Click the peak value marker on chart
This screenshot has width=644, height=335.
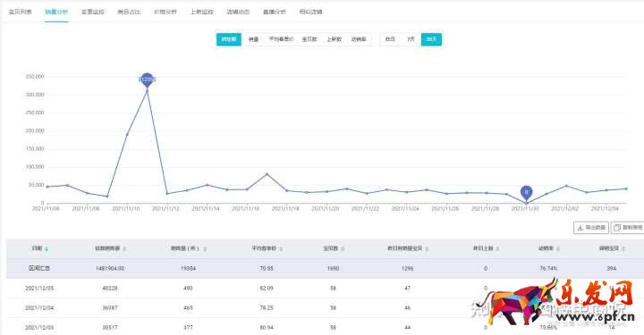(x=147, y=80)
